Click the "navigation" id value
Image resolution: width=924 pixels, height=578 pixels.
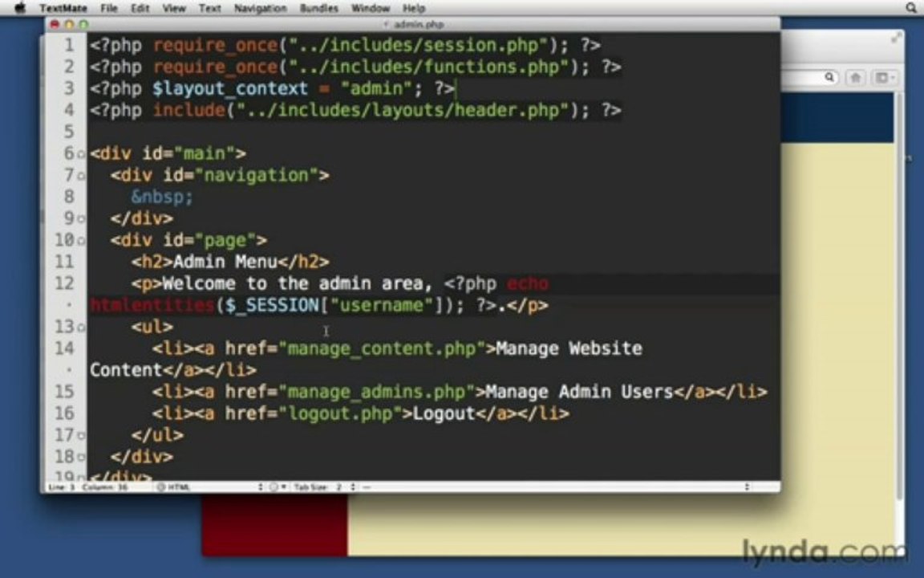click(x=256, y=176)
